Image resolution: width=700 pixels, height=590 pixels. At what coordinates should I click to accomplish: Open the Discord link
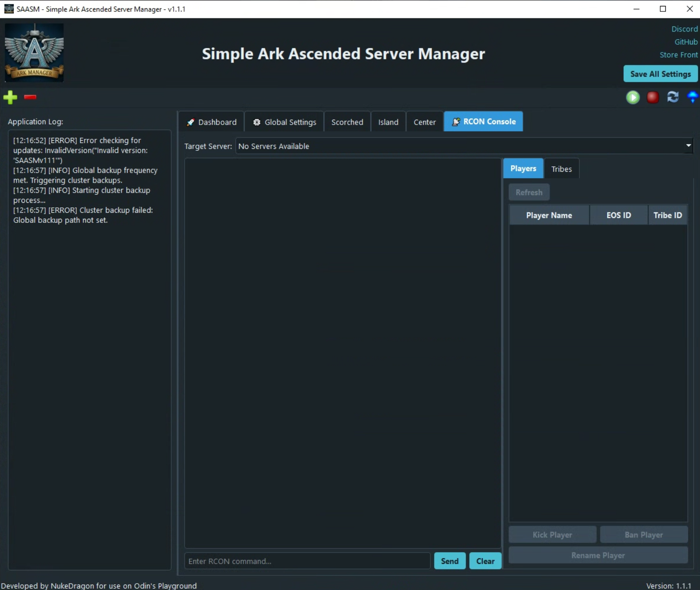pyautogui.click(x=684, y=29)
